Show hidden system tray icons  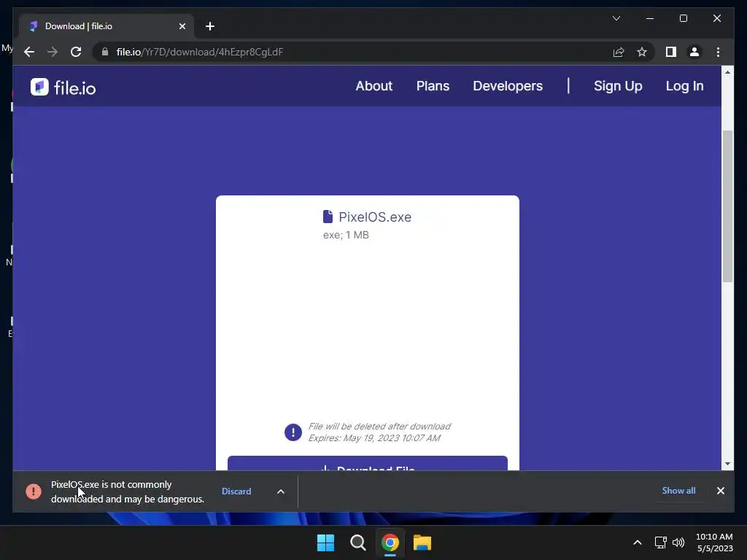(637, 542)
